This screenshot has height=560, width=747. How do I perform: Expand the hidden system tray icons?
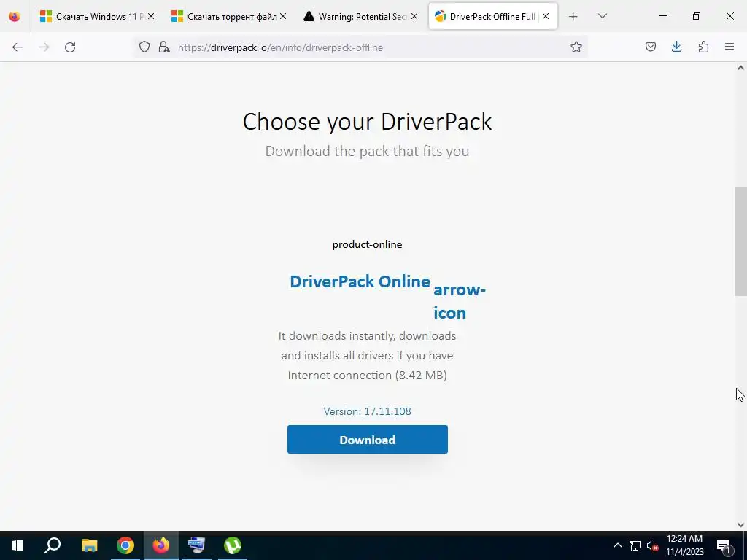[x=617, y=545]
